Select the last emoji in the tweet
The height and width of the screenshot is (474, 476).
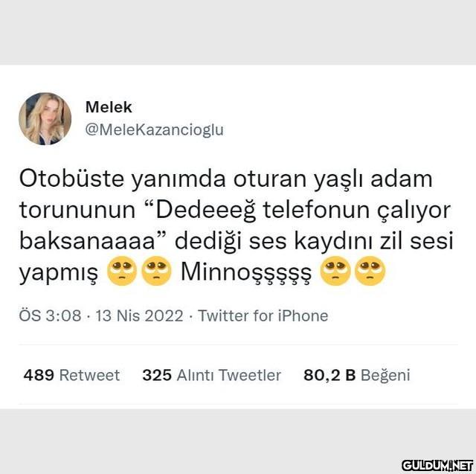pyautogui.click(x=370, y=271)
